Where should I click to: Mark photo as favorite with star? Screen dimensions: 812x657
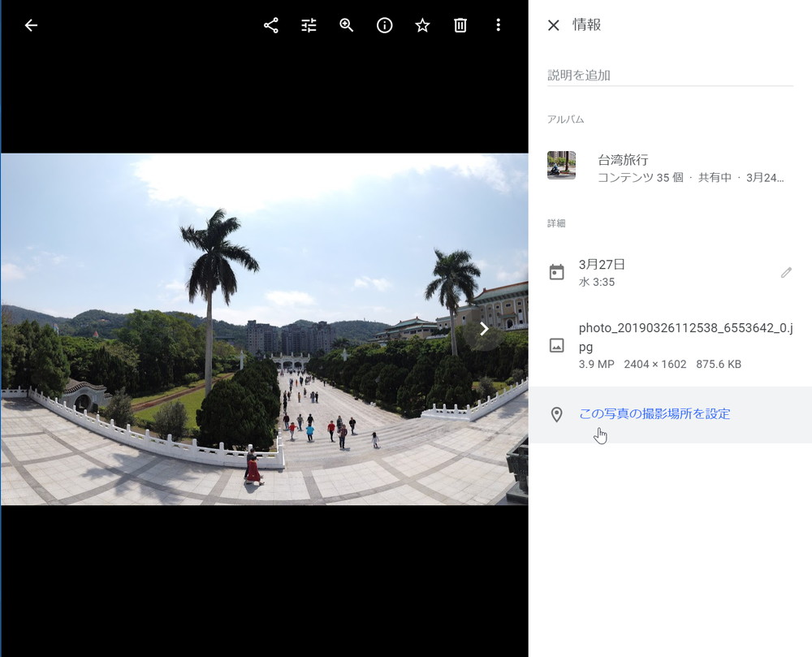coord(422,25)
